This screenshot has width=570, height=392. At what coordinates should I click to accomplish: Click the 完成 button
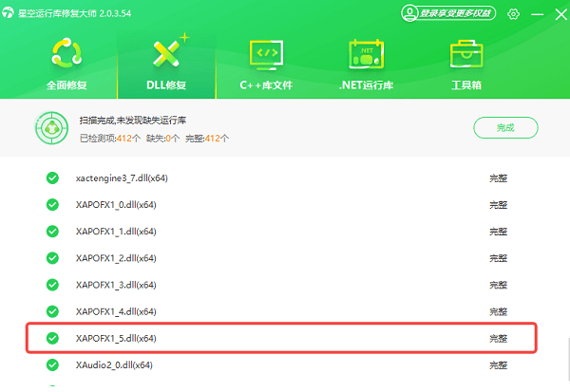click(x=505, y=127)
